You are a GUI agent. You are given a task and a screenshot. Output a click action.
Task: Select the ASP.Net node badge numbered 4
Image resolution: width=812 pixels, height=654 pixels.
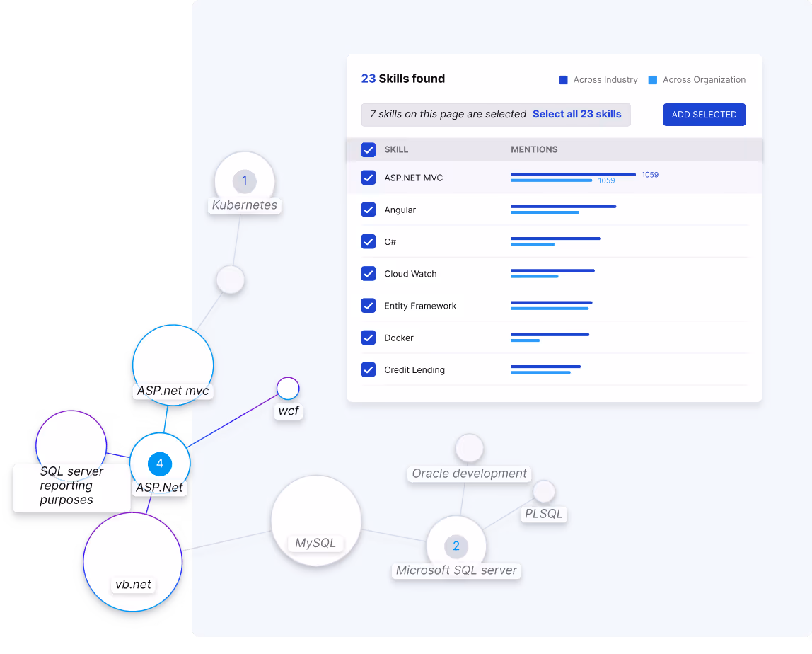pos(160,464)
